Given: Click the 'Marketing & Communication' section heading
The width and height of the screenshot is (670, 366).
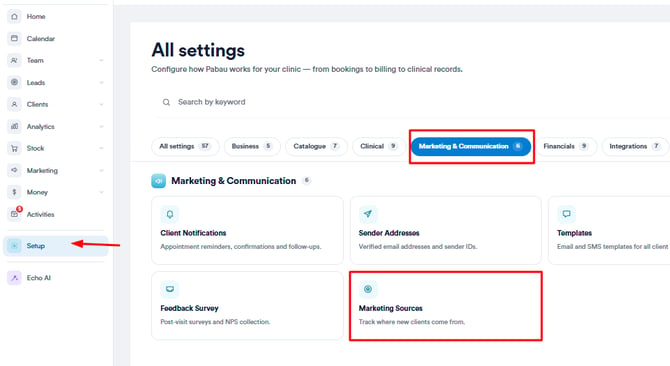Looking at the screenshot, I should click(x=233, y=181).
